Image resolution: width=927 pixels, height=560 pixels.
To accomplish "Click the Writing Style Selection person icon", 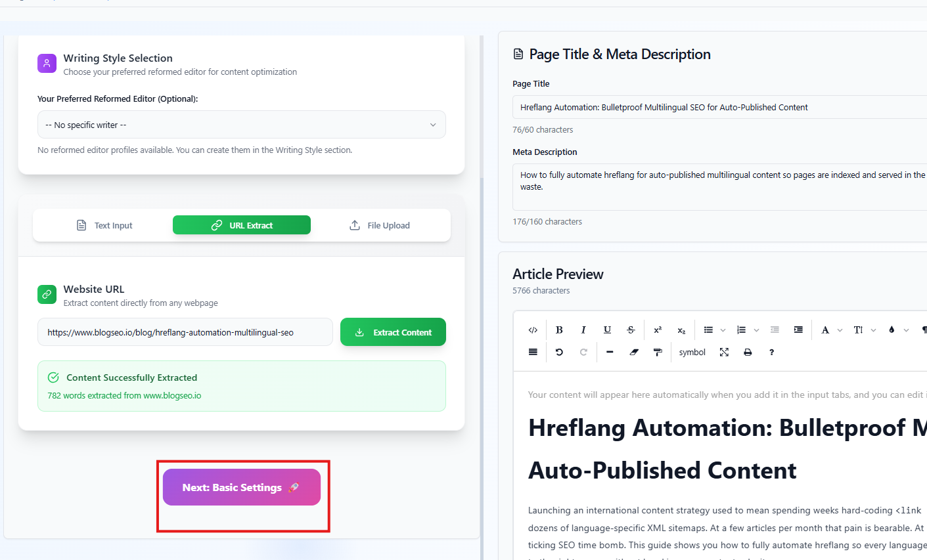I will 47,63.
